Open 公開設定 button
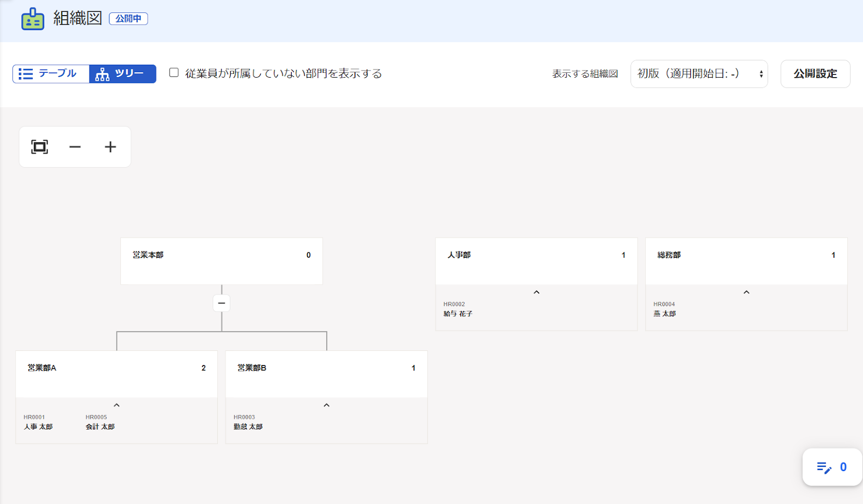 tap(815, 74)
